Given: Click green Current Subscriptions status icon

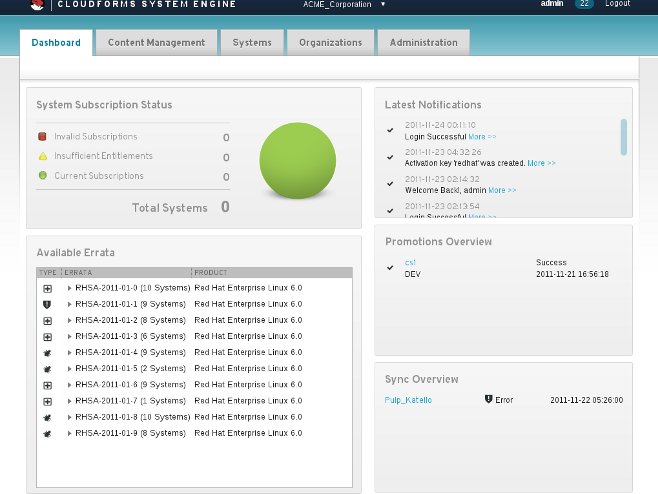Looking at the screenshot, I should 42,175.
